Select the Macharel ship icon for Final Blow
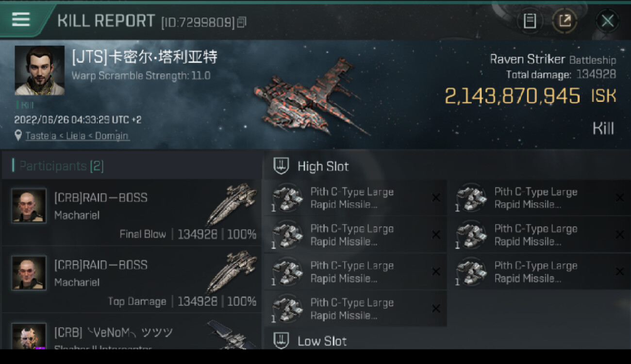 point(232,204)
